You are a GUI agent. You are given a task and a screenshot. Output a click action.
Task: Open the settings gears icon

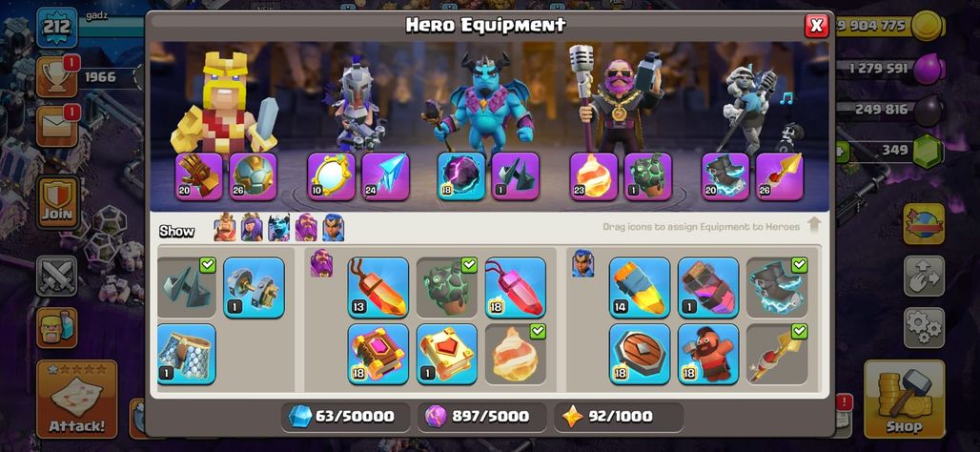[x=924, y=327]
